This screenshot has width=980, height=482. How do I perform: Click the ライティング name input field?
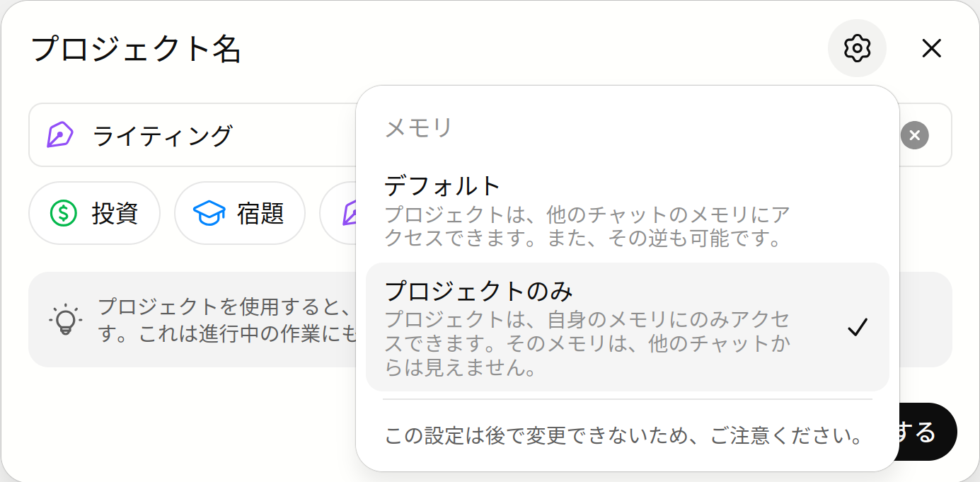pyautogui.click(x=212, y=135)
